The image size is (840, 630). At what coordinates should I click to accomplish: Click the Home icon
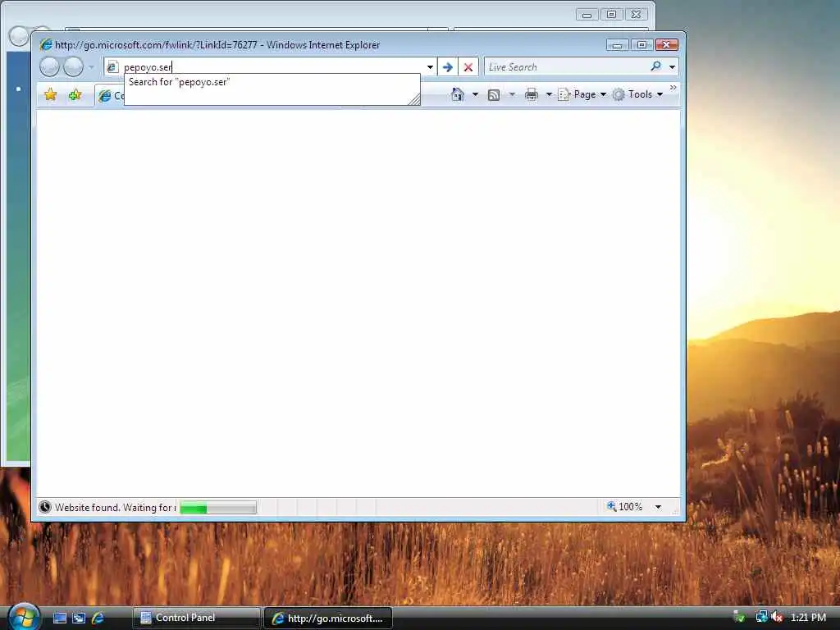tap(458, 94)
